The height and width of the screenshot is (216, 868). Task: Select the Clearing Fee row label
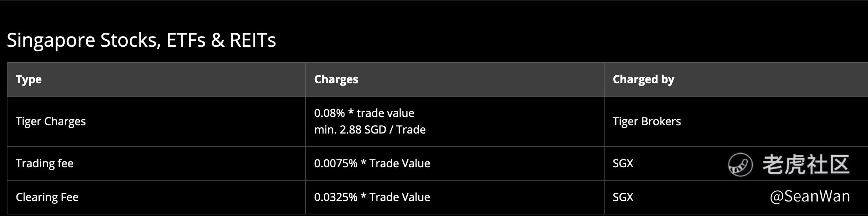tap(47, 197)
